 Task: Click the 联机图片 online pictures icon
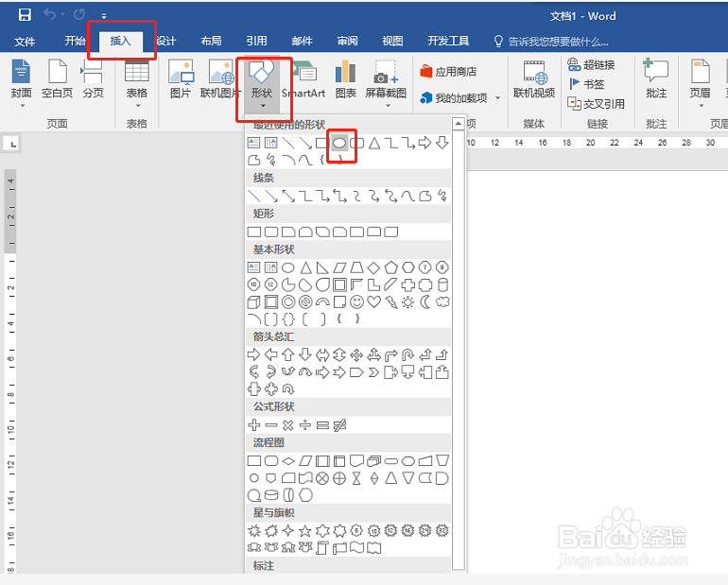coord(220,78)
